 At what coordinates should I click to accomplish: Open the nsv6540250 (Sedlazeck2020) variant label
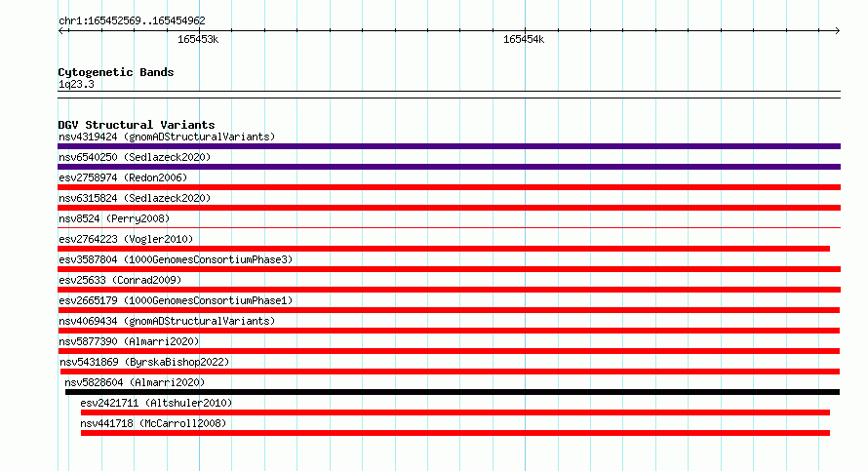click(x=135, y=157)
